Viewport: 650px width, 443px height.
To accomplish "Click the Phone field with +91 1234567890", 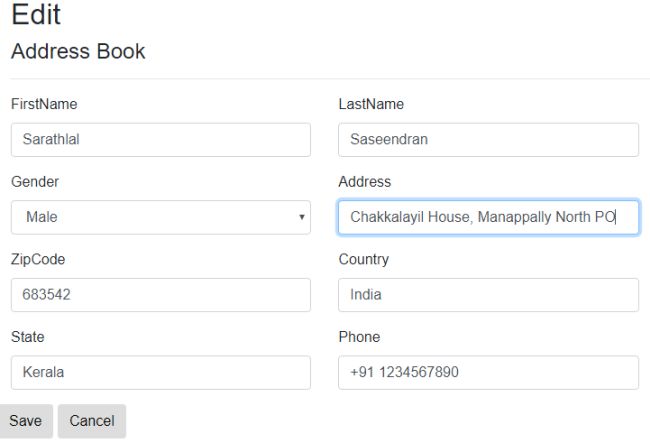I will click(488, 373).
